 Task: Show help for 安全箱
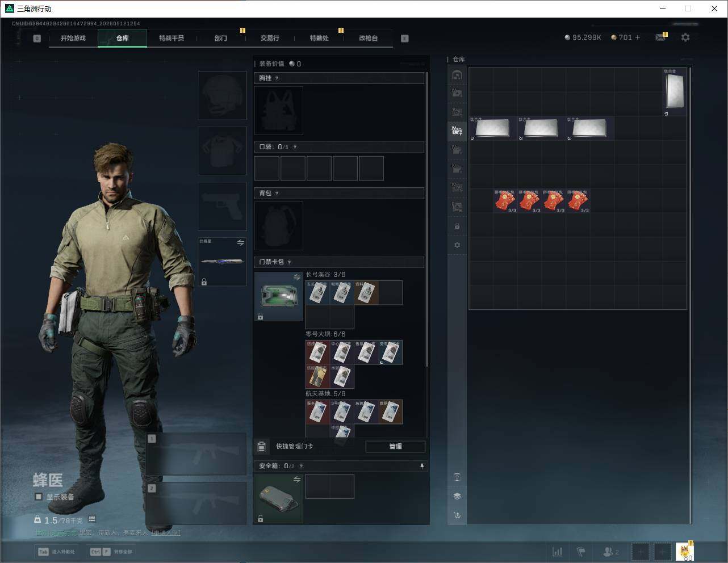coord(301,467)
